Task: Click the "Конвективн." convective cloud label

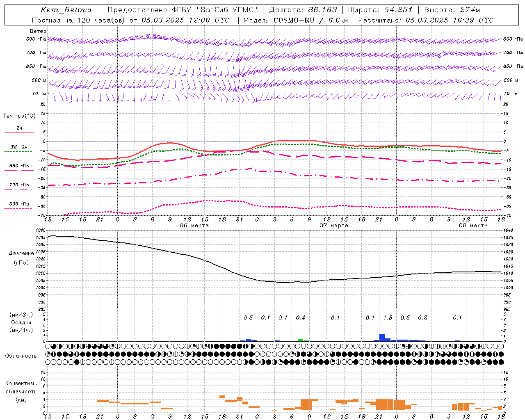Action: [x=21, y=383]
